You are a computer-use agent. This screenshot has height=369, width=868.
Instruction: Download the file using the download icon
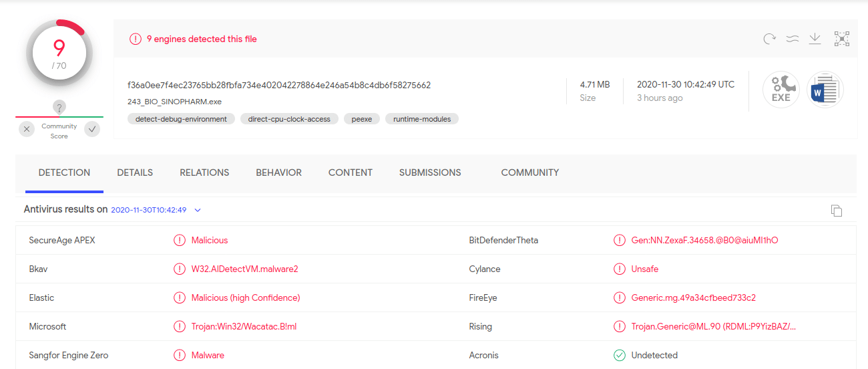[x=815, y=39]
